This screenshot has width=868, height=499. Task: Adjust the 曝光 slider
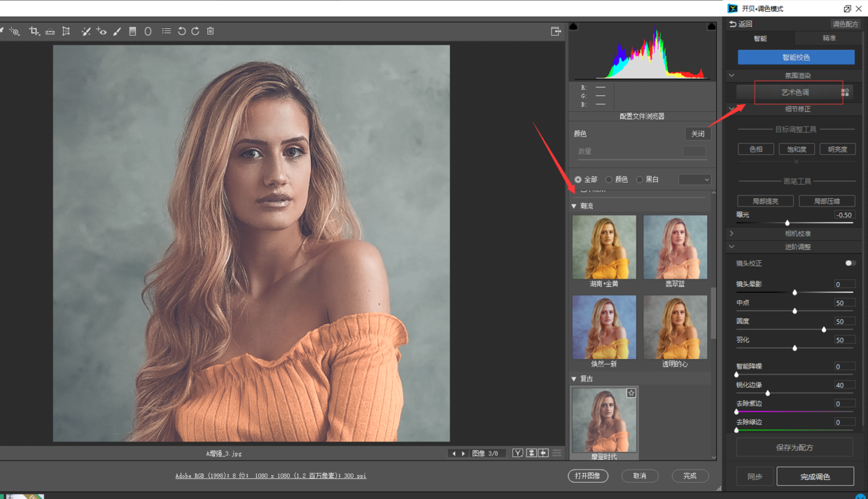(787, 223)
